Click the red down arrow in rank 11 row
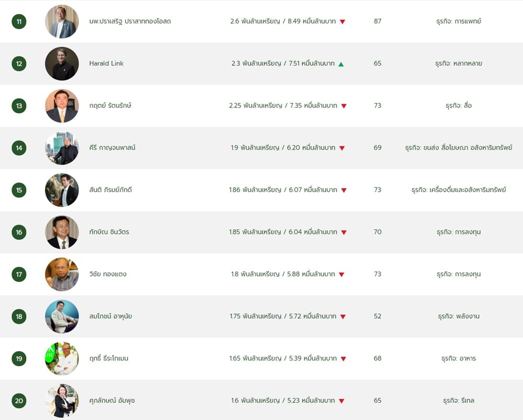The width and height of the screenshot is (523, 420). point(342,21)
